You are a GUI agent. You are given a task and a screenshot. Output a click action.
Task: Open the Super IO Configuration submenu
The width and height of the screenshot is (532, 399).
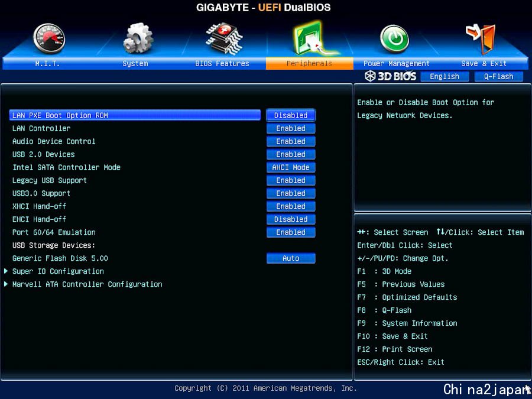coord(58,271)
